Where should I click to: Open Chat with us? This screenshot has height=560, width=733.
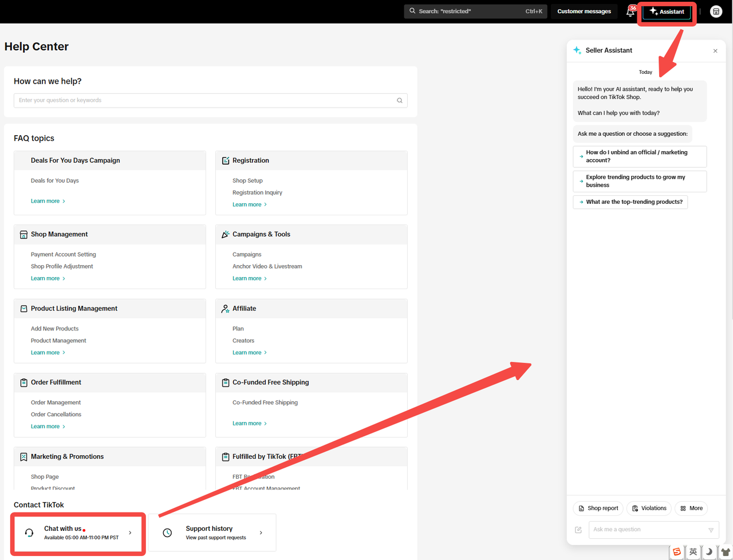click(78, 533)
